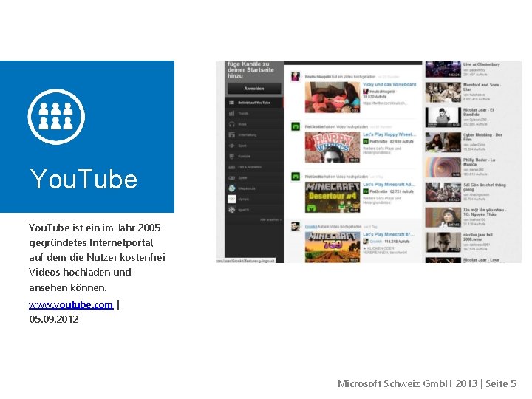Open the Komödie mask icon

click(x=232, y=156)
